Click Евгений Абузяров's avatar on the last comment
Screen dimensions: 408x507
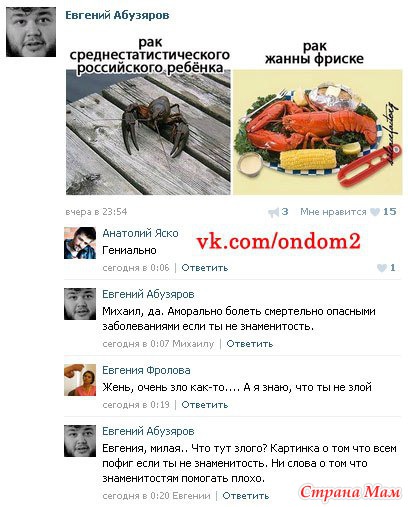pos(80,441)
